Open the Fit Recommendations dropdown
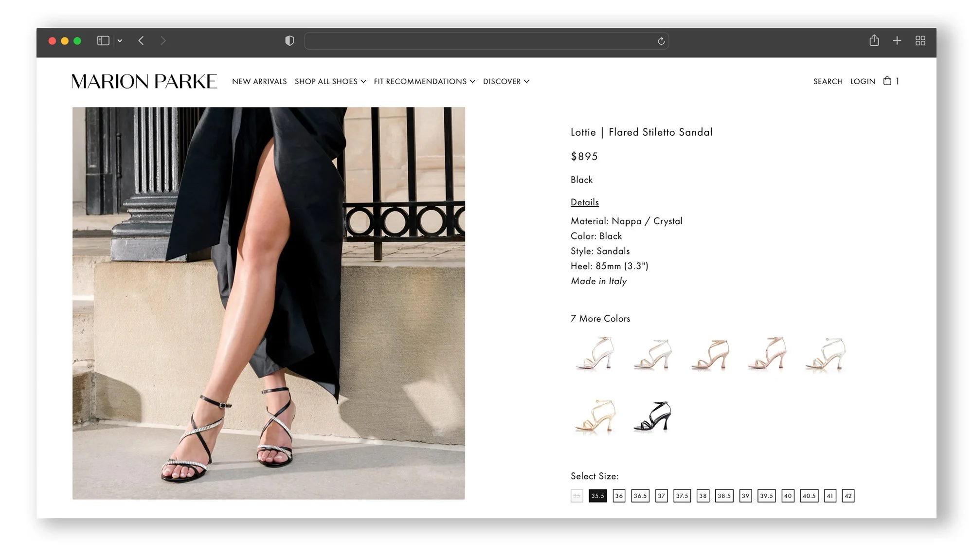Screen dimensions: 973x560 point(424,81)
